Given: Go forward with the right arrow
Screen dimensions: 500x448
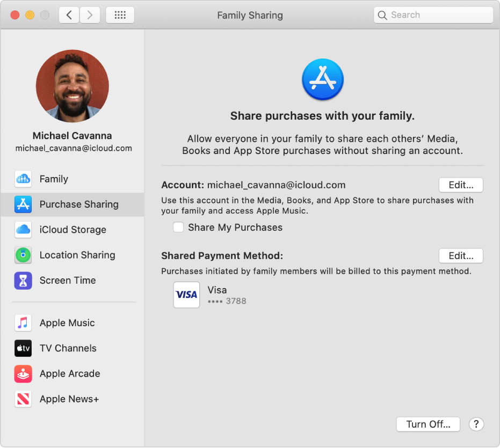Looking at the screenshot, I should click(x=90, y=15).
